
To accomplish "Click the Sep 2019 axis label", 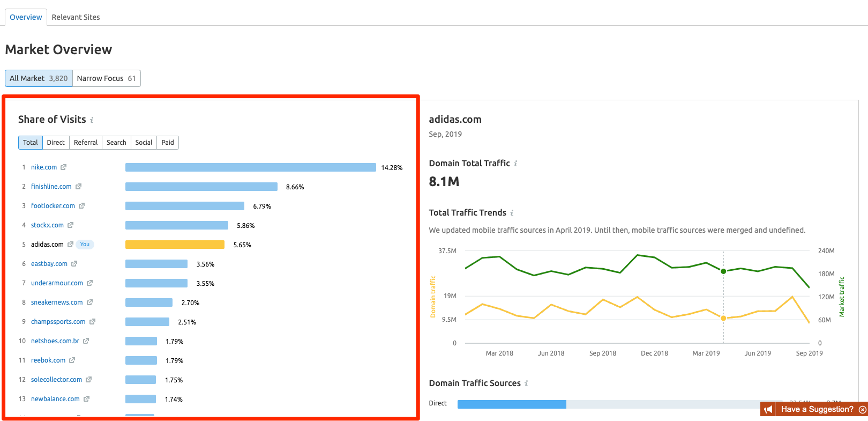I will [809, 353].
